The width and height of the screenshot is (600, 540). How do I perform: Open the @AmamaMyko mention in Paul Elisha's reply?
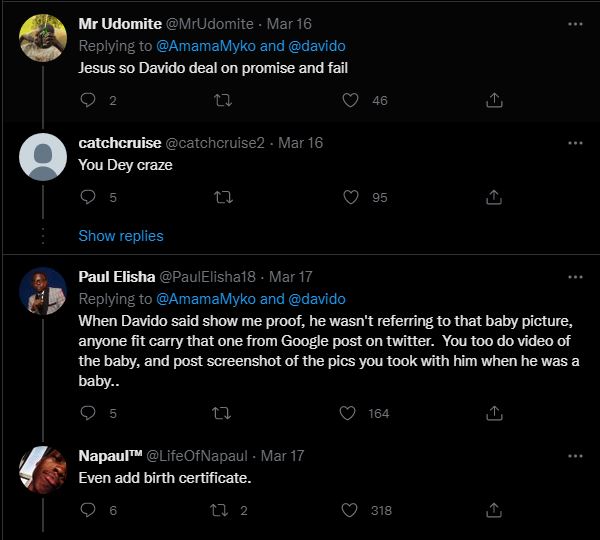(206, 299)
